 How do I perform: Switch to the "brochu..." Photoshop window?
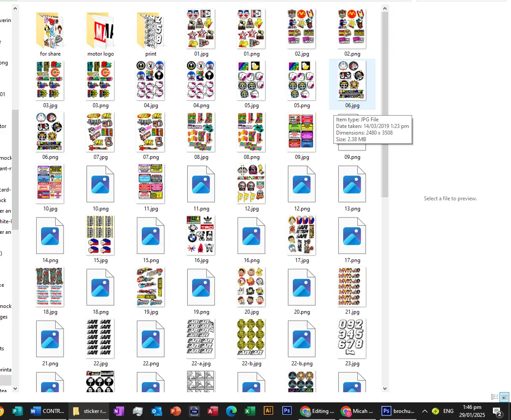coord(398,411)
